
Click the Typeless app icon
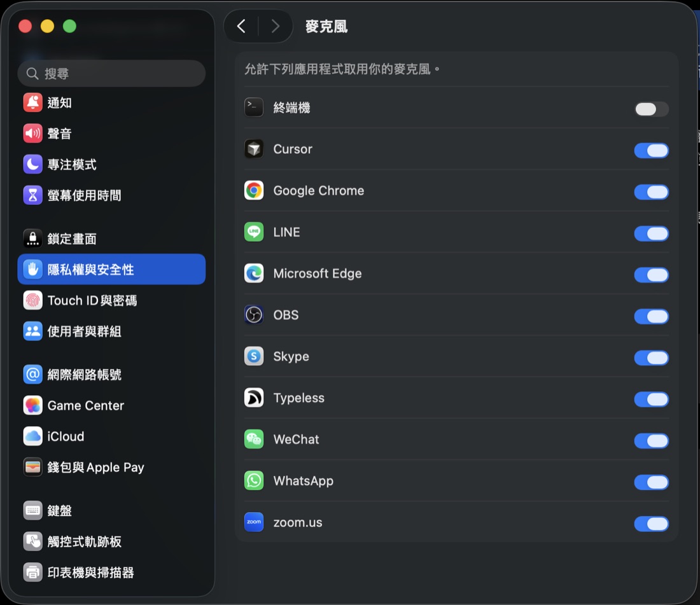[x=254, y=398]
